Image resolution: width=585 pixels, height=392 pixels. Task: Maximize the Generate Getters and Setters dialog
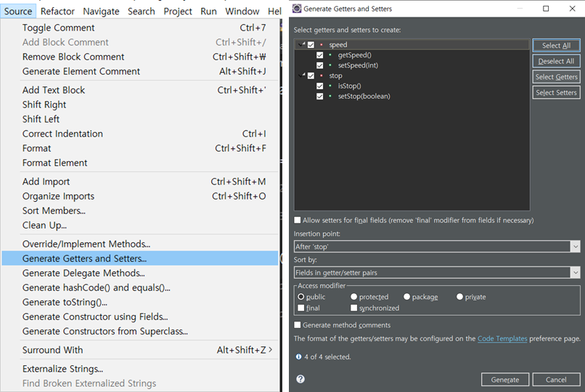pos(546,8)
